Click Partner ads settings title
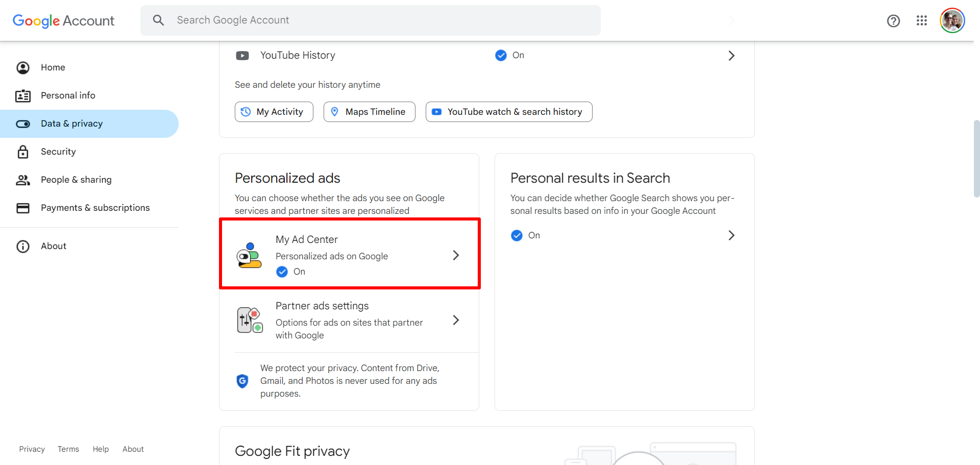The image size is (980, 465). 322,306
